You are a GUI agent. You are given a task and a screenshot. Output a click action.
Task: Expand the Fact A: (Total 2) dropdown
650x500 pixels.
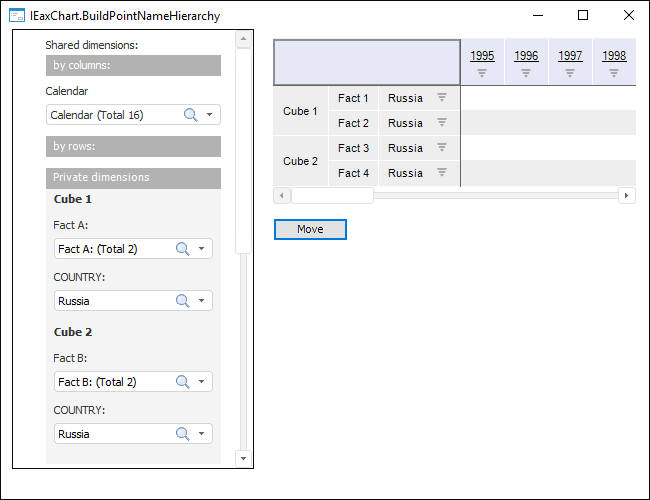201,249
